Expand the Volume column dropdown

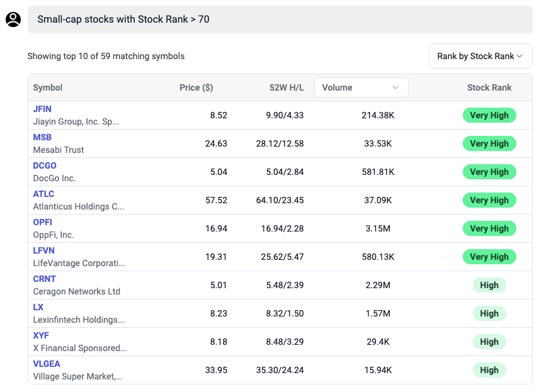click(x=361, y=87)
